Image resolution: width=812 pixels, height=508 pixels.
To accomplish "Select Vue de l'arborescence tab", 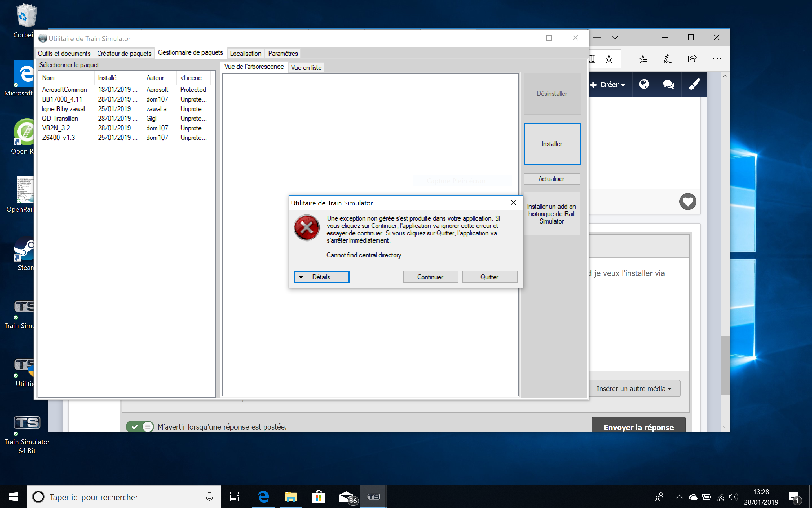I will coord(254,67).
